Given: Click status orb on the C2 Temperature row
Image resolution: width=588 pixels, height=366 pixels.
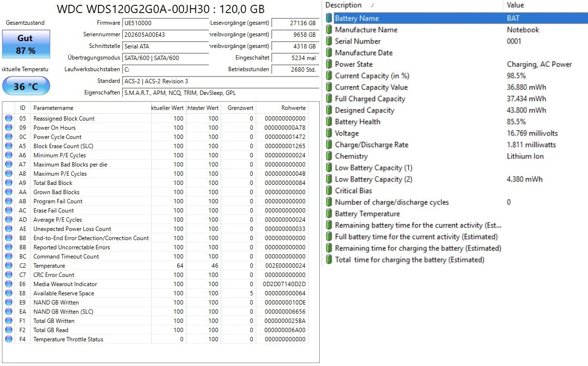Looking at the screenshot, I should (x=9, y=266).
